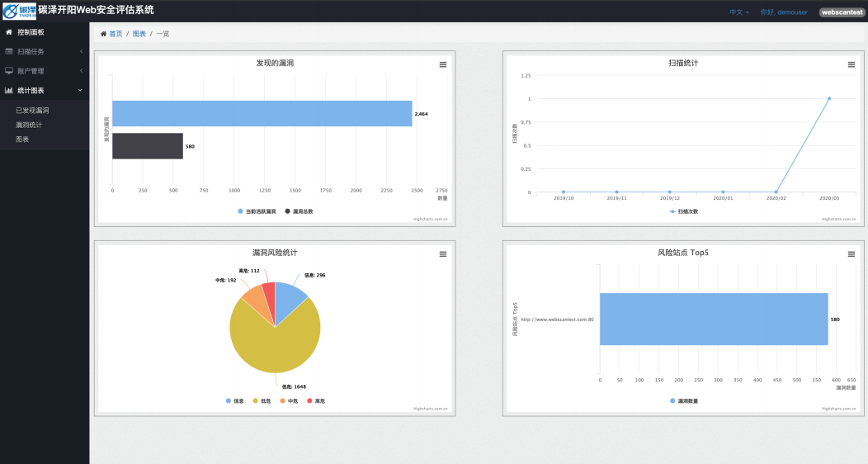Click Highcharts.com.cn credit in Top5 chart
This screenshot has height=464, width=868.
[838, 409]
